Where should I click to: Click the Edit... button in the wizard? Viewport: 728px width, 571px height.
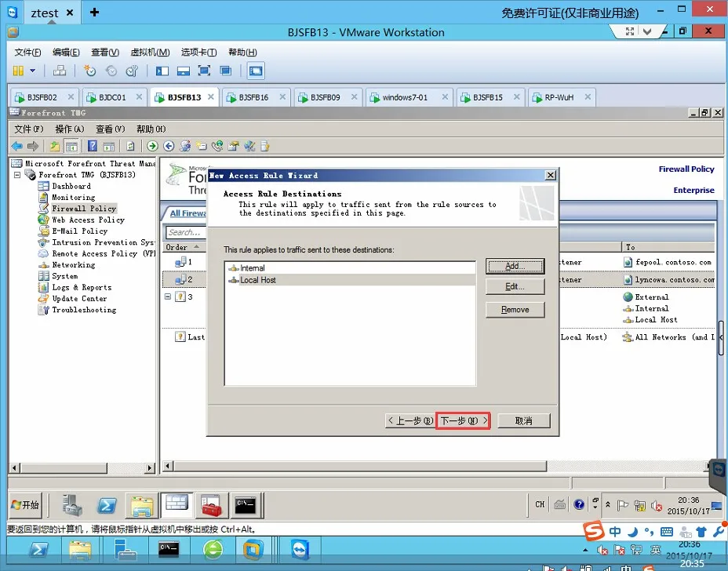pos(515,286)
